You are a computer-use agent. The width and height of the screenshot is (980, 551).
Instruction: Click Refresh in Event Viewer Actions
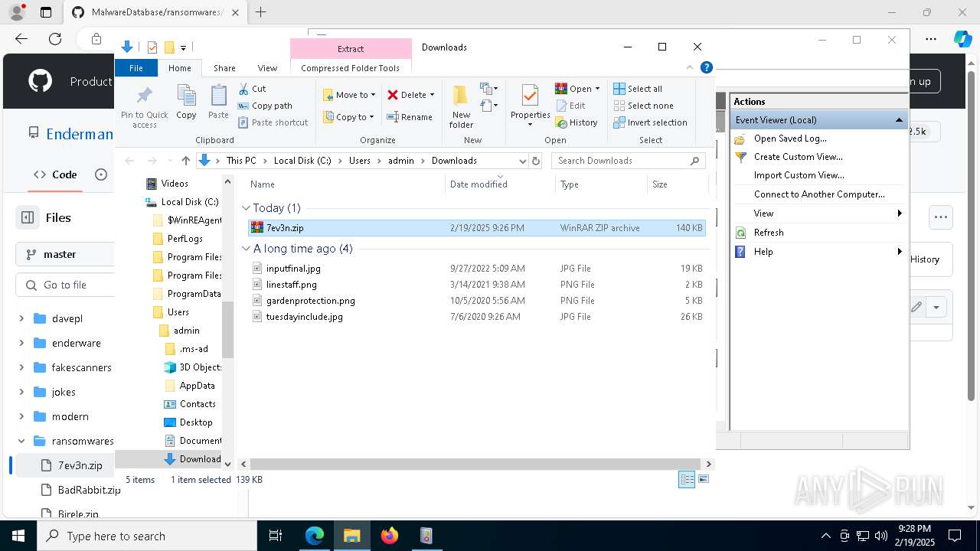pos(769,233)
